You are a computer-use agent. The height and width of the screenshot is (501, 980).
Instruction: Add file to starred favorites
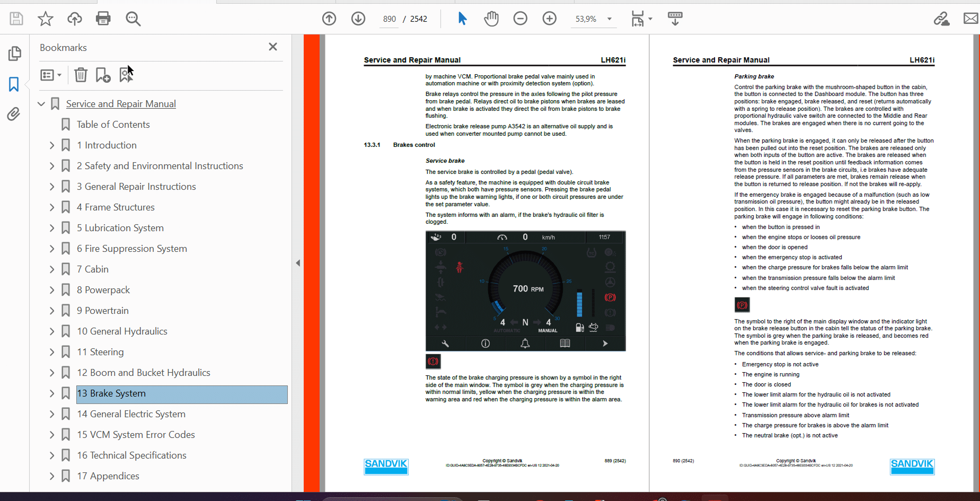[x=46, y=19]
